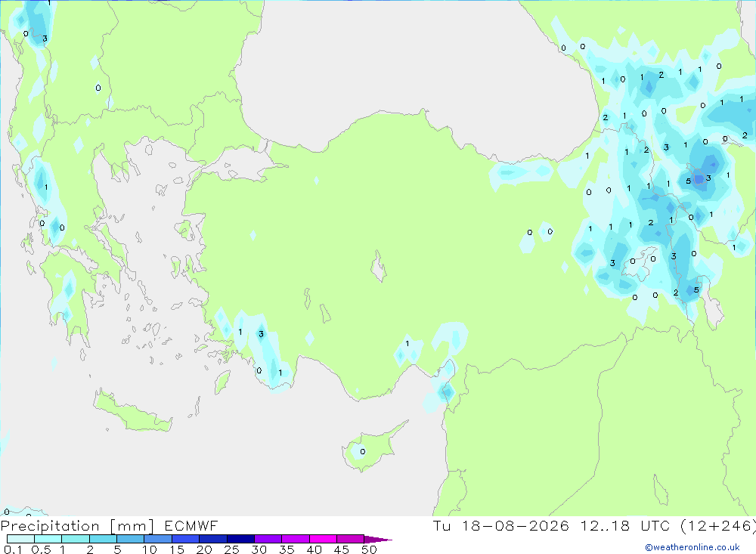Click the weatheronline.co.uk copyright link
756x554 pixels.
[x=692, y=547]
